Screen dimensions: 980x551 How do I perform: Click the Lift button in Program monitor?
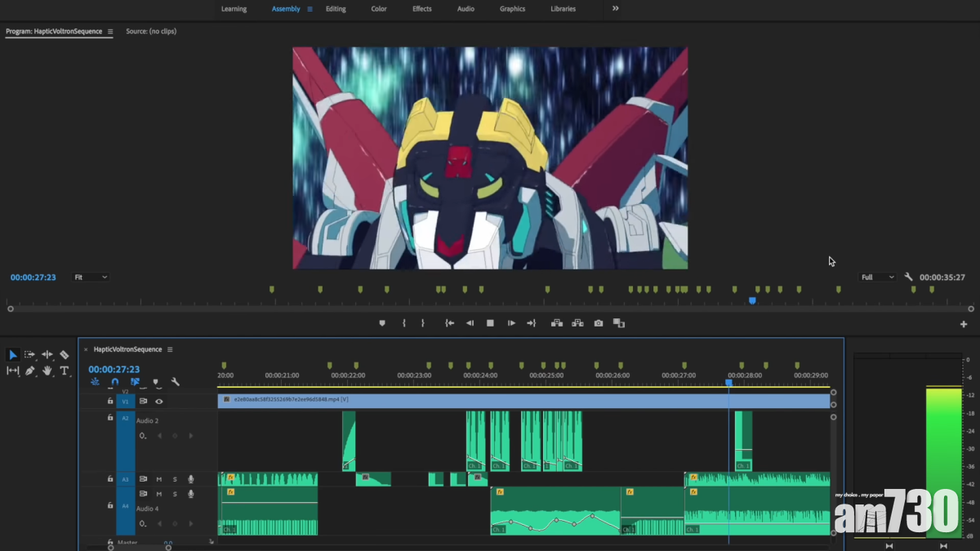[557, 323]
